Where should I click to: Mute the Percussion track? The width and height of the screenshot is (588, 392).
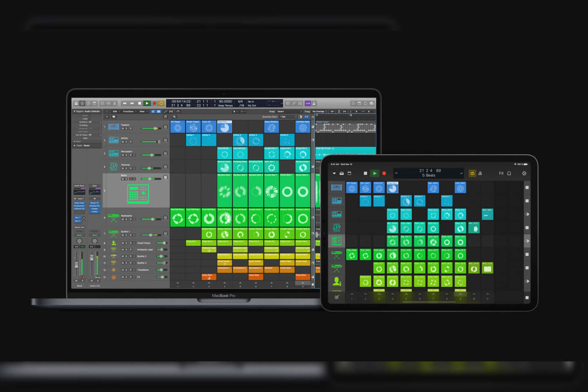[x=122, y=155]
